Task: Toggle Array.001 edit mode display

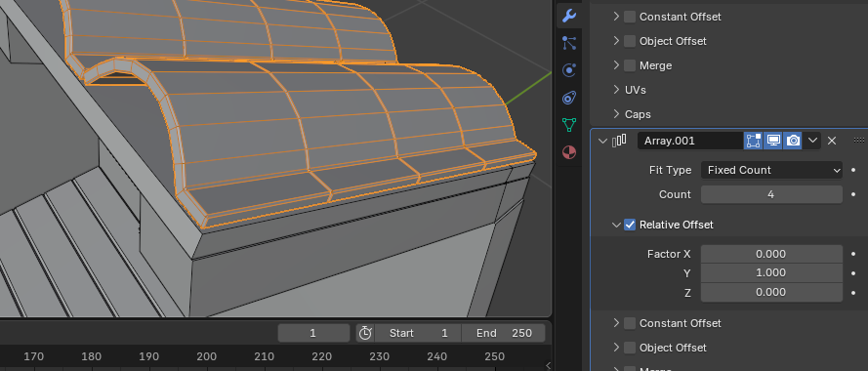Action: 754,141
